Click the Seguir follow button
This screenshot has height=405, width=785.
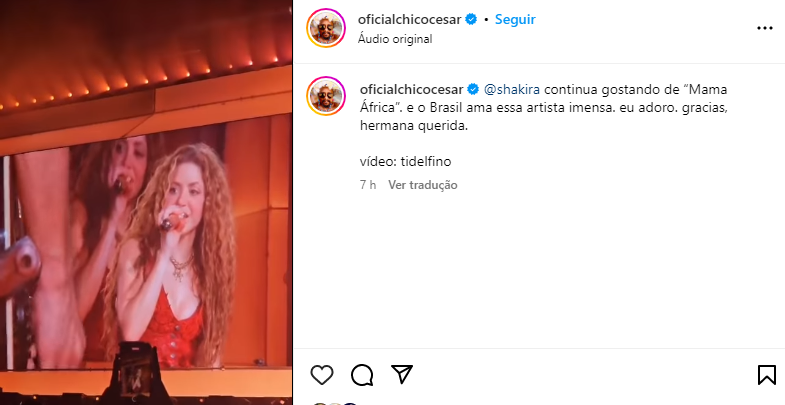515,20
